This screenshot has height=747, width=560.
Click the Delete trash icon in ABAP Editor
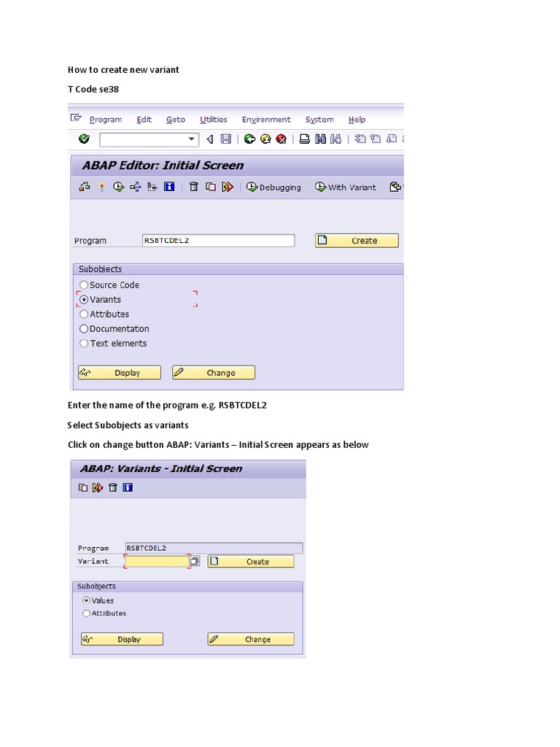(x=194, y=187)
